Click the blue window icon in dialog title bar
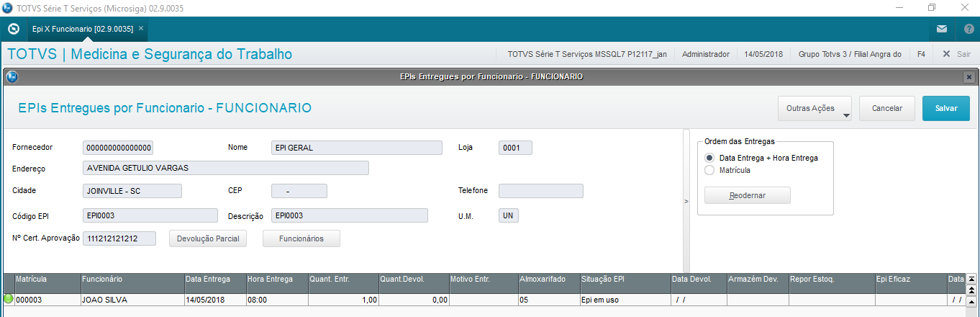980x317 pixels. 12,76
